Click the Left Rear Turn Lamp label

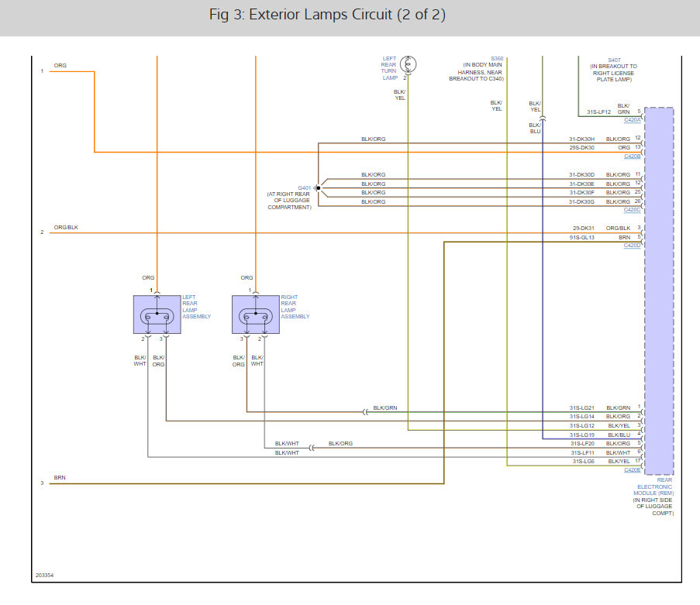pyautogui.click(x=389, y=68)
